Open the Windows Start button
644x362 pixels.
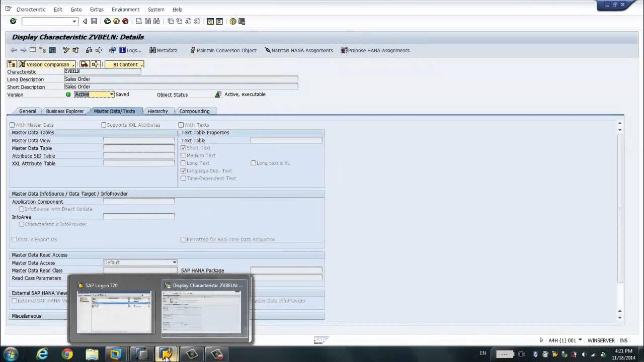click(x=11, y=354)
